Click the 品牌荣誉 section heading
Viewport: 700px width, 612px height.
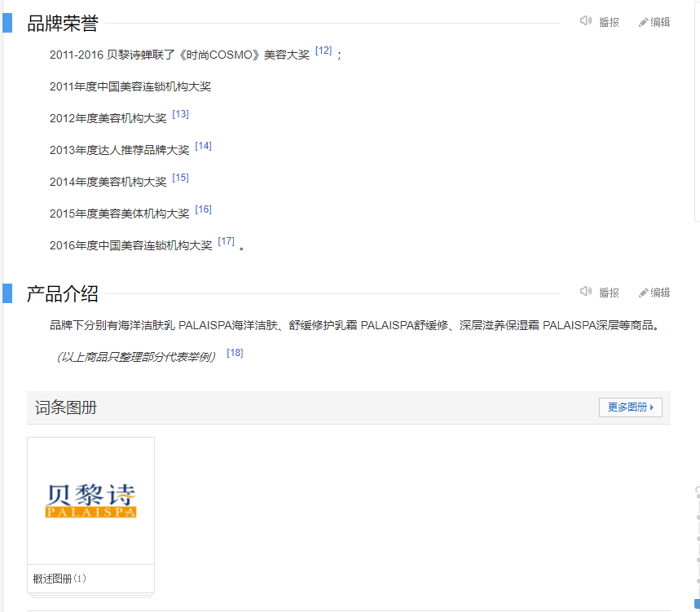[63, 23]
